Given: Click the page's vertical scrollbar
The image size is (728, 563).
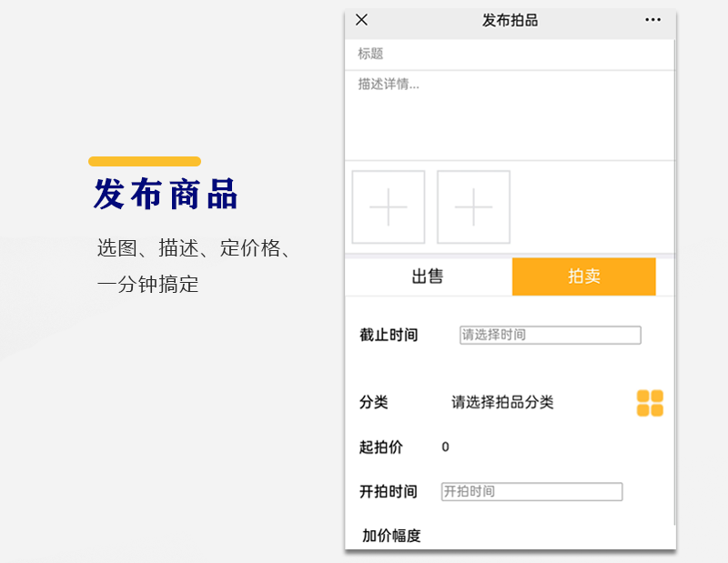Looking at the screenshot, I should pyautogui.click(x=674, y=282).
